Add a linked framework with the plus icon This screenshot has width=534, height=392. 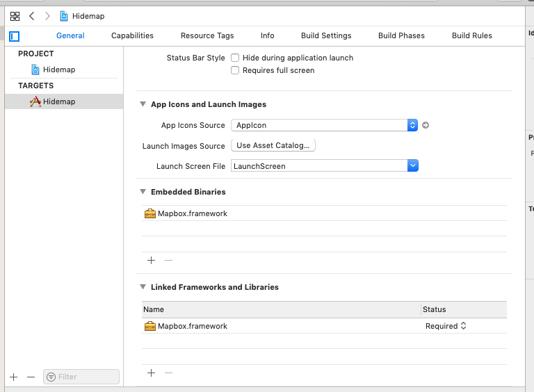(x=151, y=373)
